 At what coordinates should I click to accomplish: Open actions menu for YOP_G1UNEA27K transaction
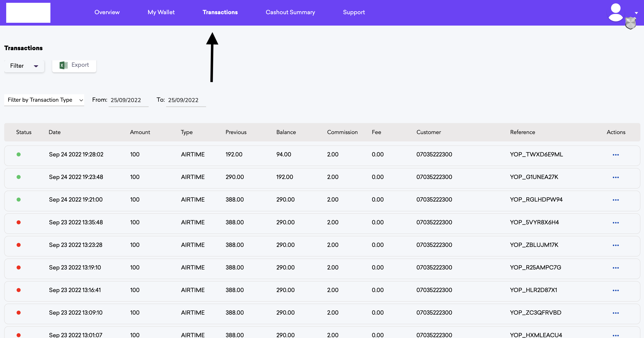[616, 177]
